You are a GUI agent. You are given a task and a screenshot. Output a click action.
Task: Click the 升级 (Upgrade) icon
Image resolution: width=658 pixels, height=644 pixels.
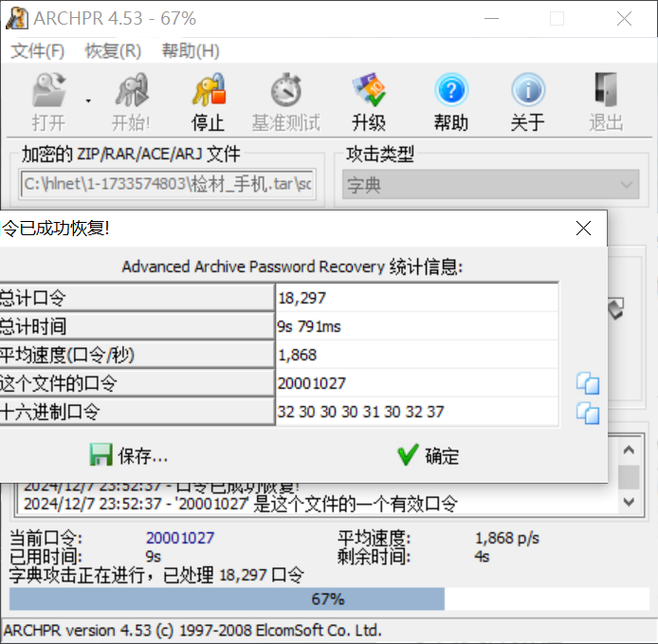[369, 90]
